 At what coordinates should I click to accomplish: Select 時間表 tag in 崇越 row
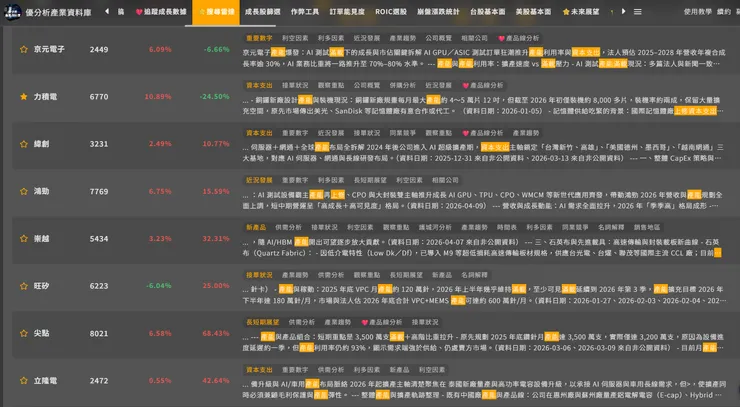point(506,228)
